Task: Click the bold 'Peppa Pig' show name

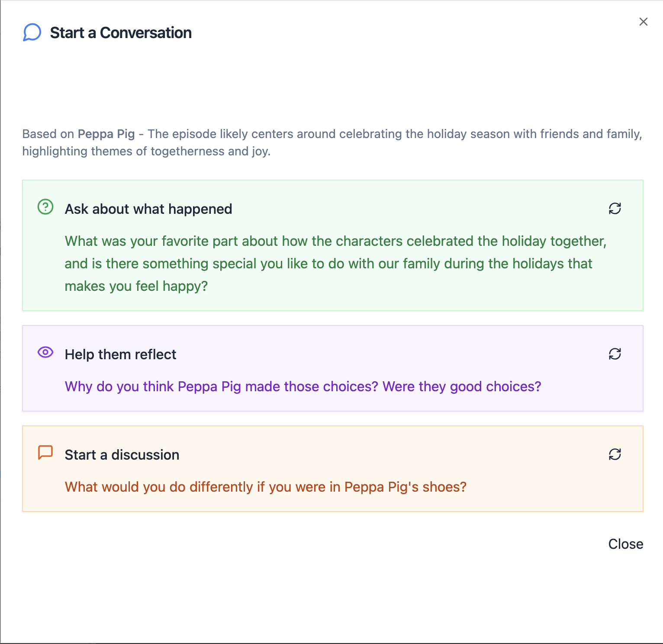Action: pyautogui.click(x=106, y=134)
